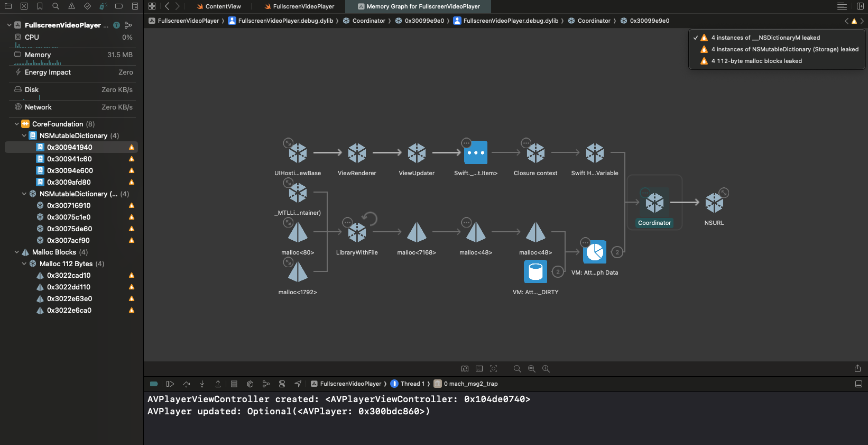
Task: Zoom in on the memory graph
Action: [546, 369]
